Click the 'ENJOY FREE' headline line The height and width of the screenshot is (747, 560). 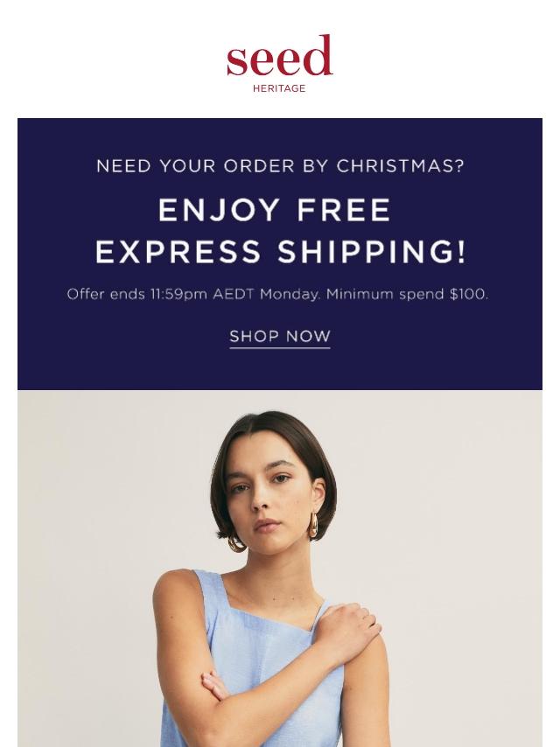(275, 210)
